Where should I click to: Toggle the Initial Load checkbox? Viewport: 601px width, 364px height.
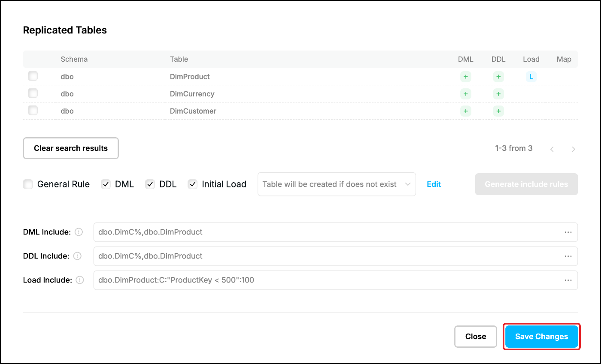pyautogui.click(x=193, y=184)
